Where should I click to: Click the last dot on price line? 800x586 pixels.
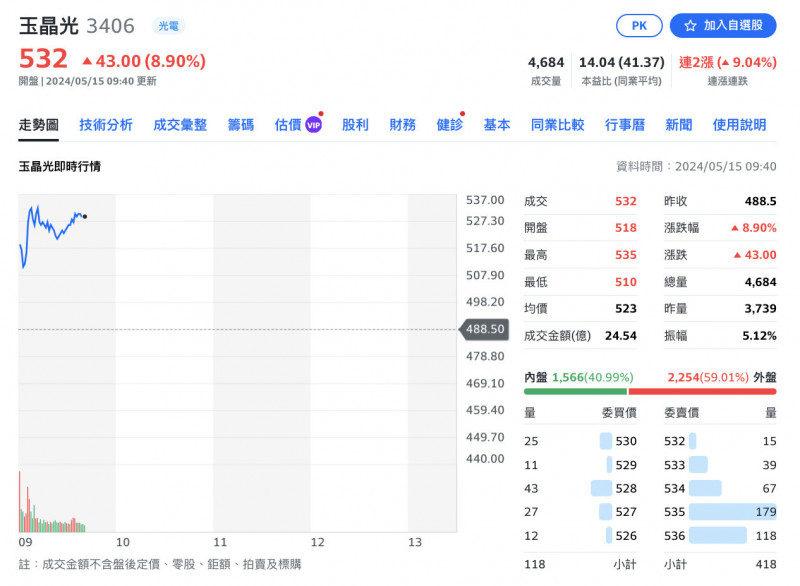(85, 216)
